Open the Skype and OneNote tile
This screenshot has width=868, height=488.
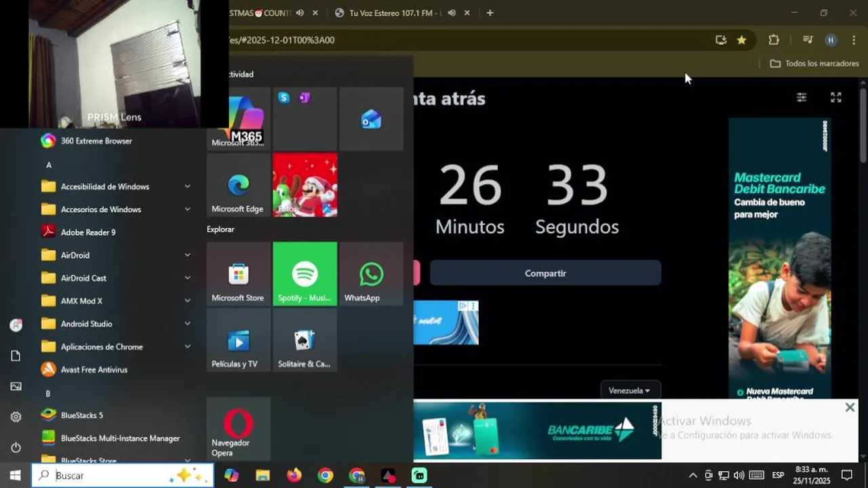tap(304, 119)
